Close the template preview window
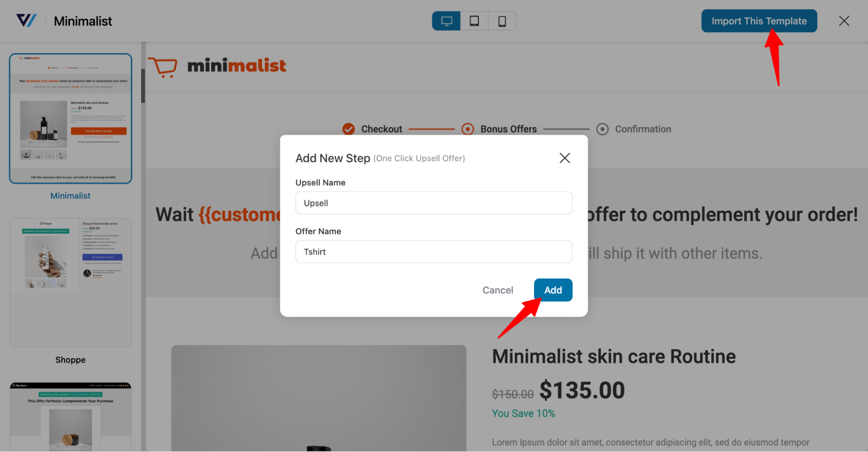 [844, 21]
